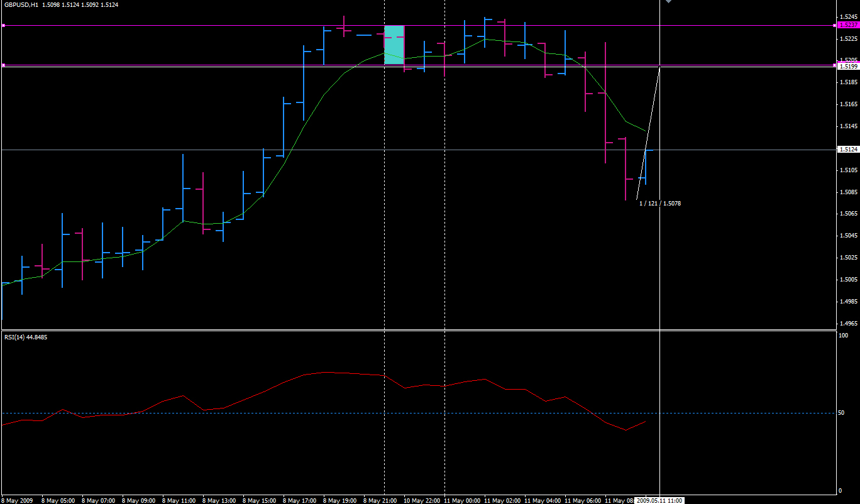Click the grey chart shift triangle marker

(668, 2)
